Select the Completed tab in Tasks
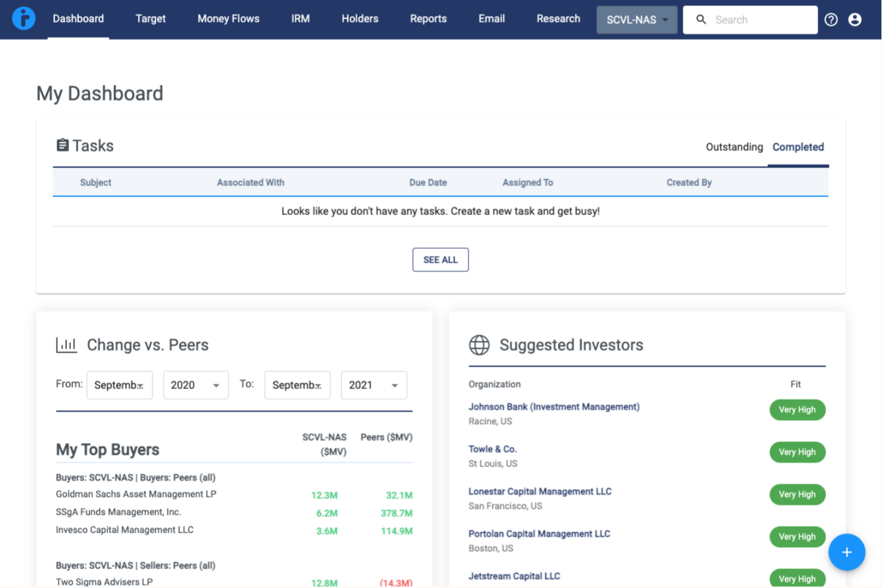Screen dimensions: 882x588 click(x=798, y=147)
